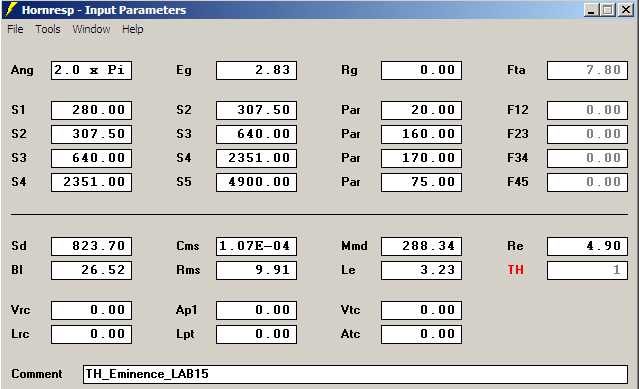This screenshot has height=389, width=639.
Task: Minimize the Hornresp window
Action: click(x=591, y=10)
